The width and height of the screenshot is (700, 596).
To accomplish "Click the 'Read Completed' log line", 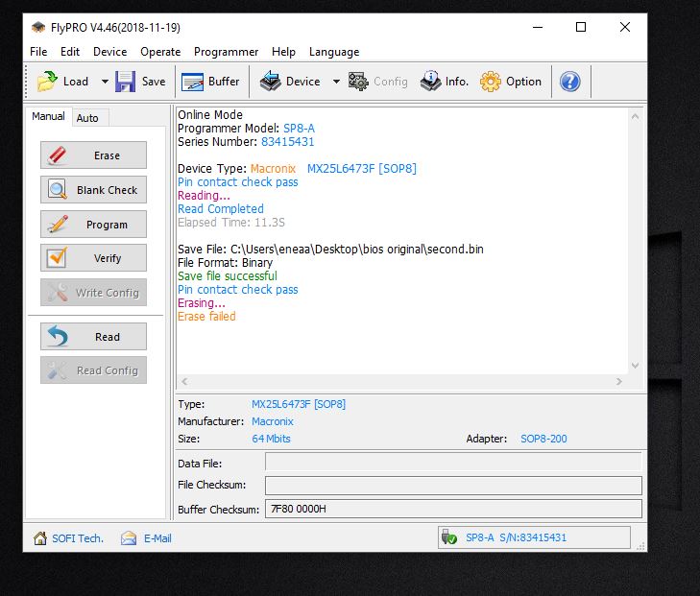I will click(x=221, y=209).
